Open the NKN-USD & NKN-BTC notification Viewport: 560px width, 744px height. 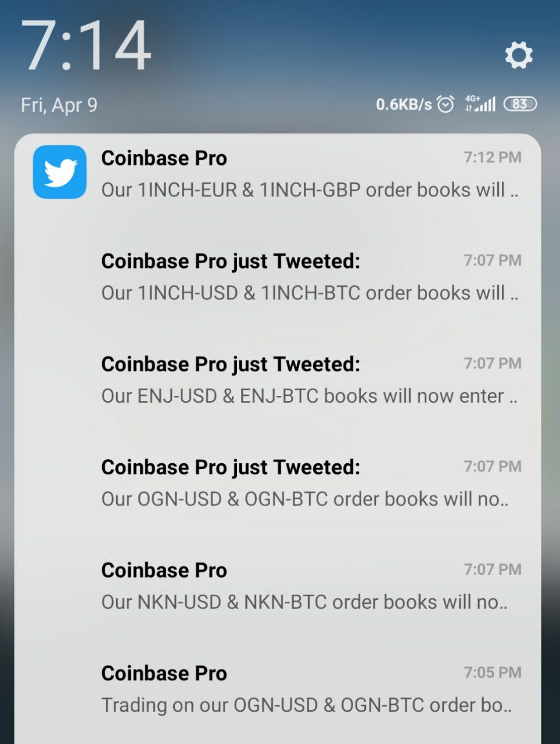point(278,585)
